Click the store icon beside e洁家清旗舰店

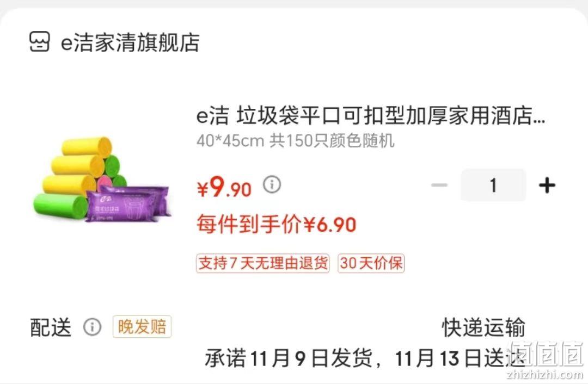(x=39, y=41)
